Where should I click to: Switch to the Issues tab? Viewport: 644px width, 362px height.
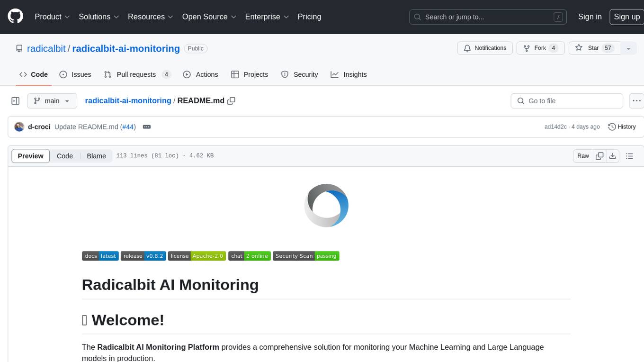(x=75, y=74)
